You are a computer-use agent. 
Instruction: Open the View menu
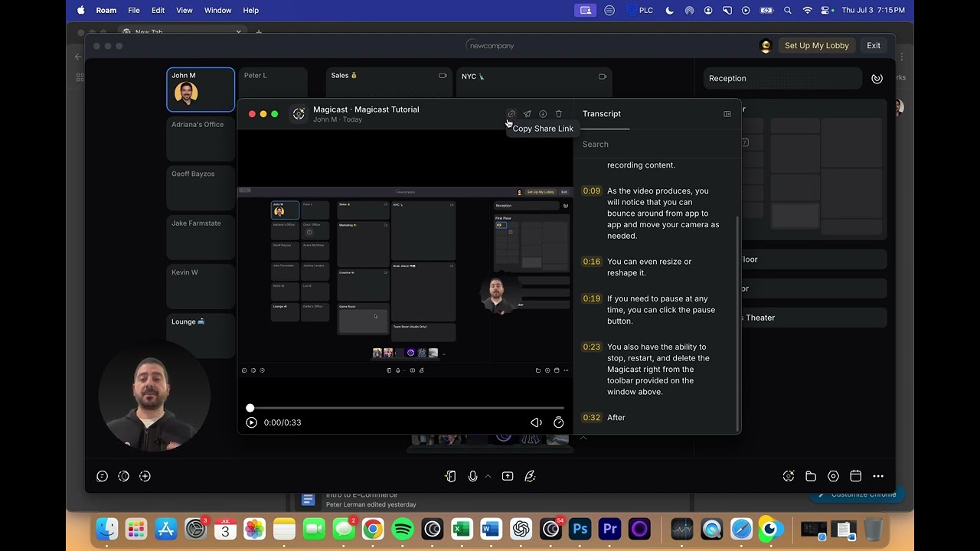tap(185, 11)
